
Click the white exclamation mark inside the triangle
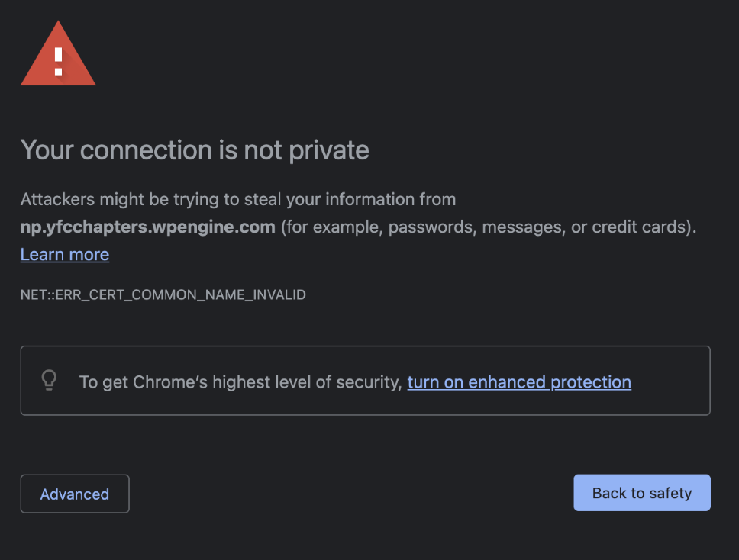tap(59, 61)
